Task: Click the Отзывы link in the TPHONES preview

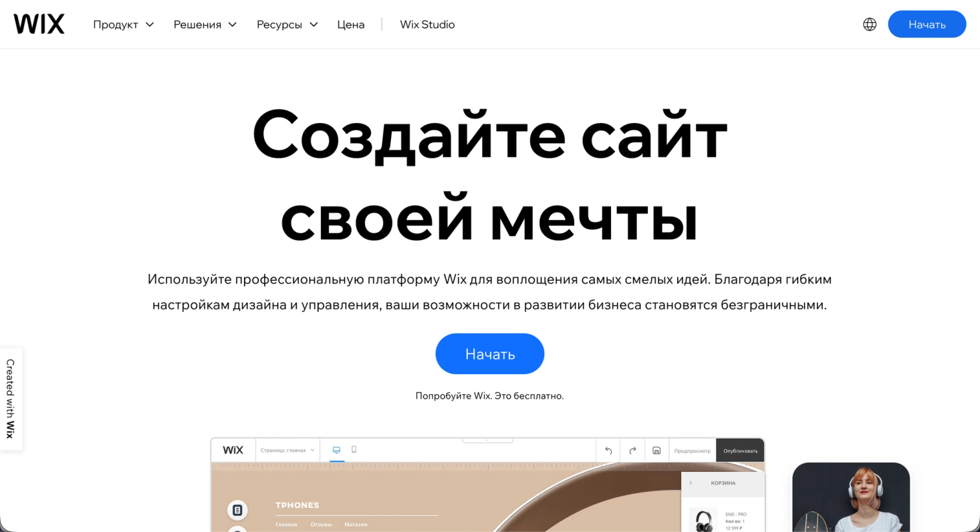Action: click(x=321, y=525)
